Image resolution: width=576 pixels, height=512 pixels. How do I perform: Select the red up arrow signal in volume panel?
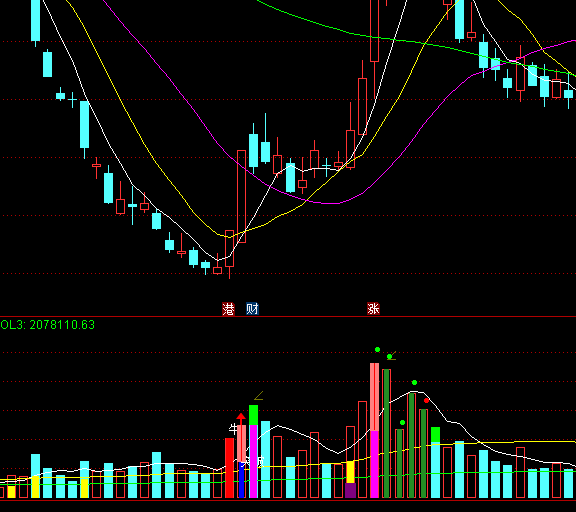pos(241,418)
